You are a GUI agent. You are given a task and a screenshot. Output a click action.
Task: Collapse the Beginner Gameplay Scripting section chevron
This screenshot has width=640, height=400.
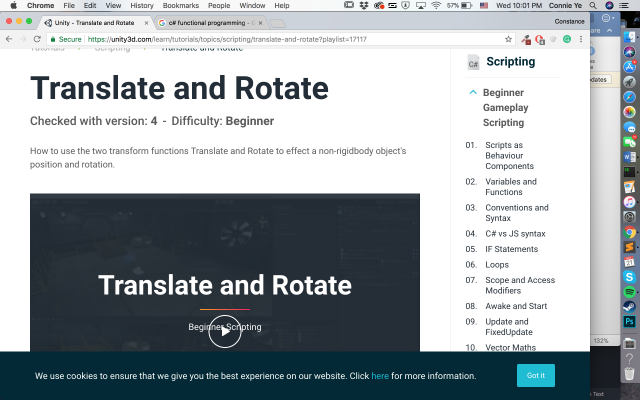473,92
